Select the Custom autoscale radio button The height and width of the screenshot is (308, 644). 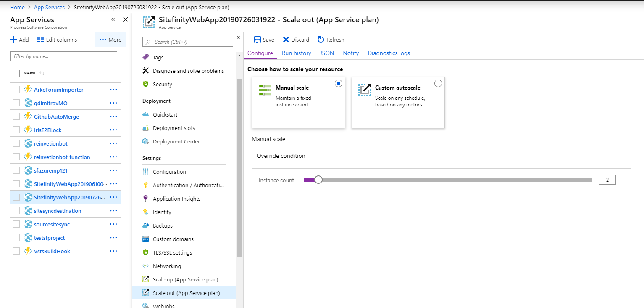[x=438, y=83]
